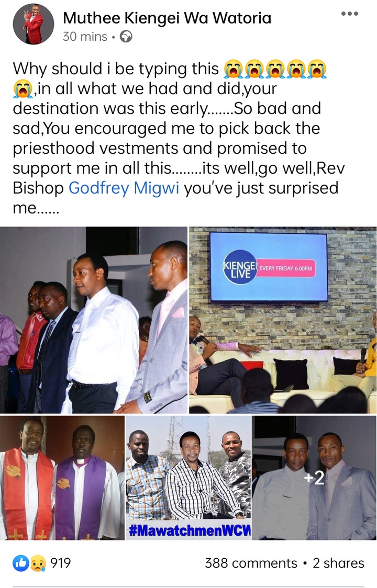Open the Kiengei Live TV screen photo

coord(283,320)
